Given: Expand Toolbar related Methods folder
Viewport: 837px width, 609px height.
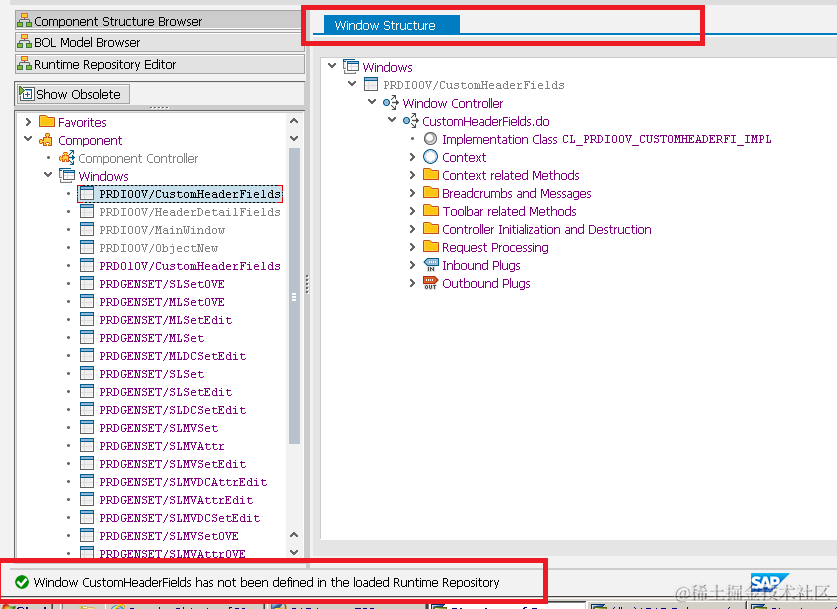Looking at the screenshot, I should click(x=412, y=211).
